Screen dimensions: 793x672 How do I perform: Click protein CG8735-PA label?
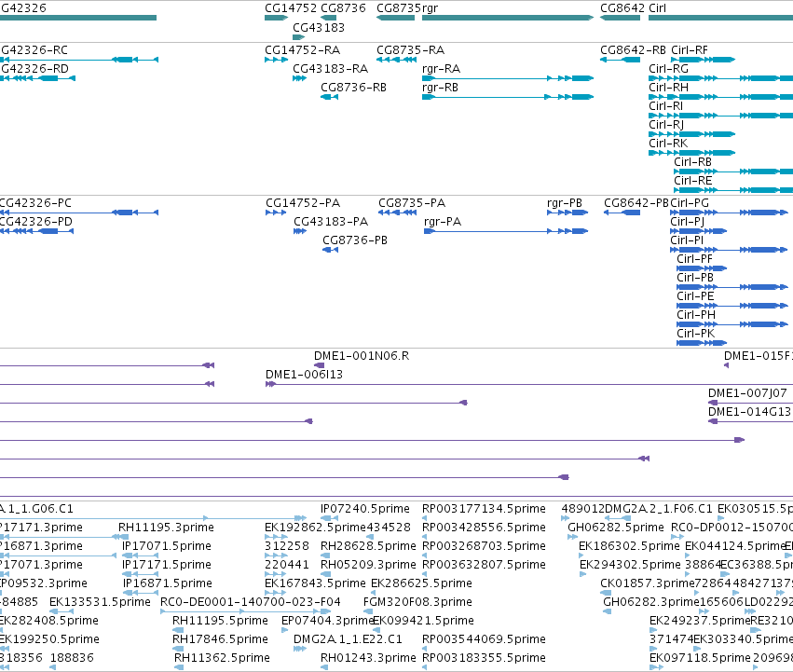pos(412,203)
